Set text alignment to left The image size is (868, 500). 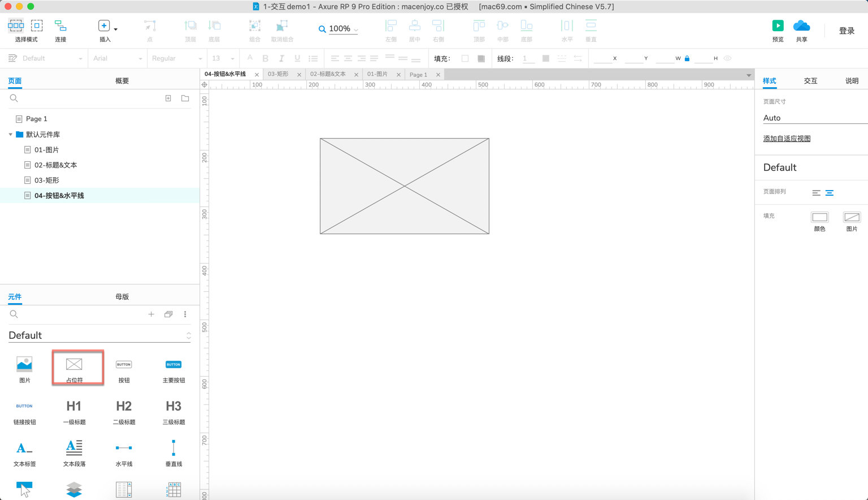[335, 58]
